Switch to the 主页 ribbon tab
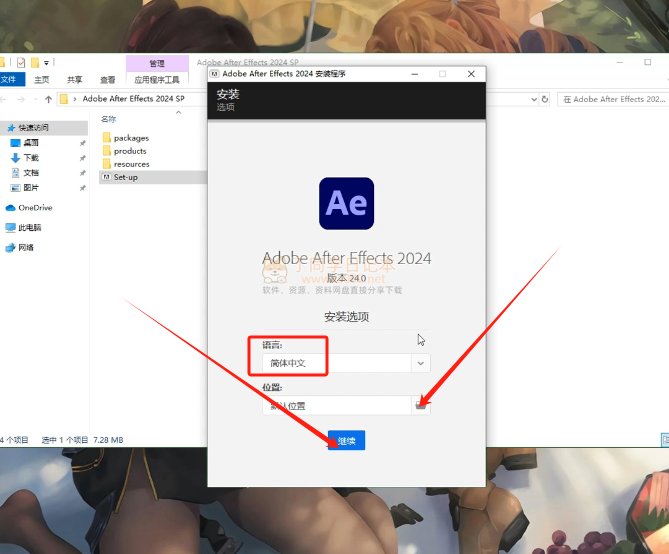 point(42,80)
